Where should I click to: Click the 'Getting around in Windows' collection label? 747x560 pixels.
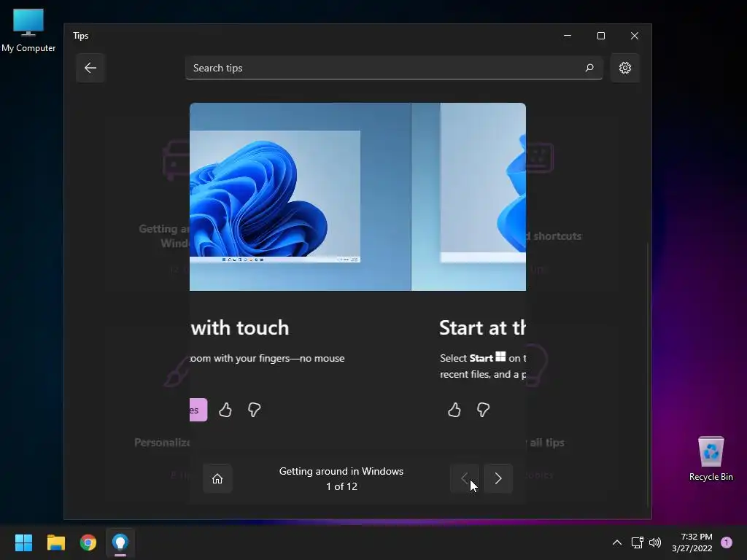tap(341, 471)
